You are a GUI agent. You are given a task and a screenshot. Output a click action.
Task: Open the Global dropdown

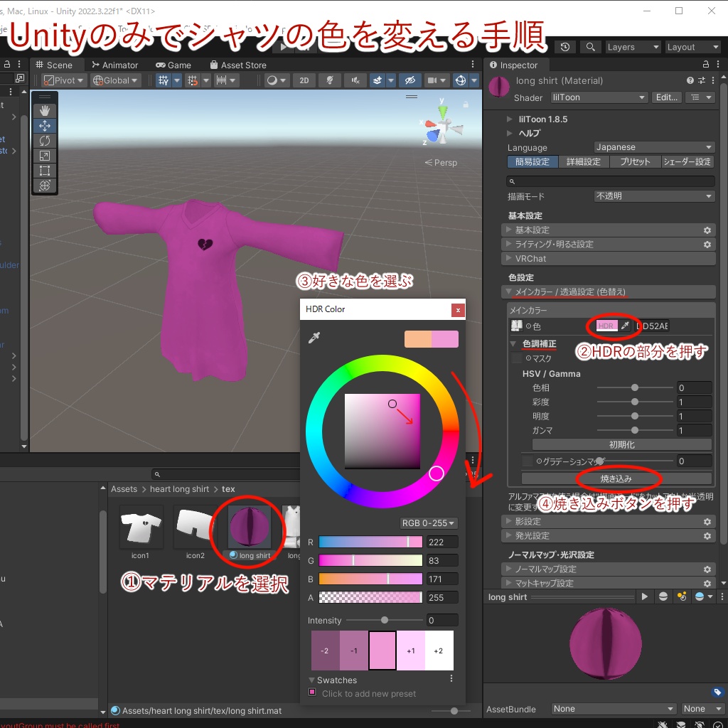[116, 80]
